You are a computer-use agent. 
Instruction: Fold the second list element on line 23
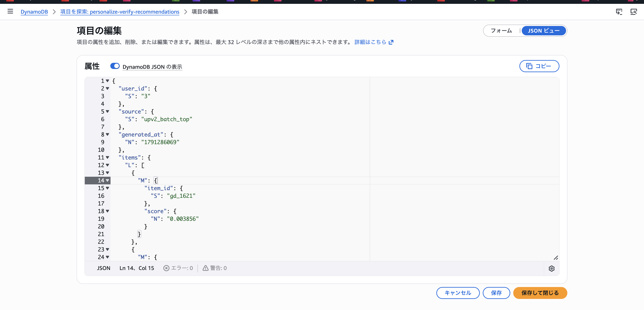[x=108, y=250]
